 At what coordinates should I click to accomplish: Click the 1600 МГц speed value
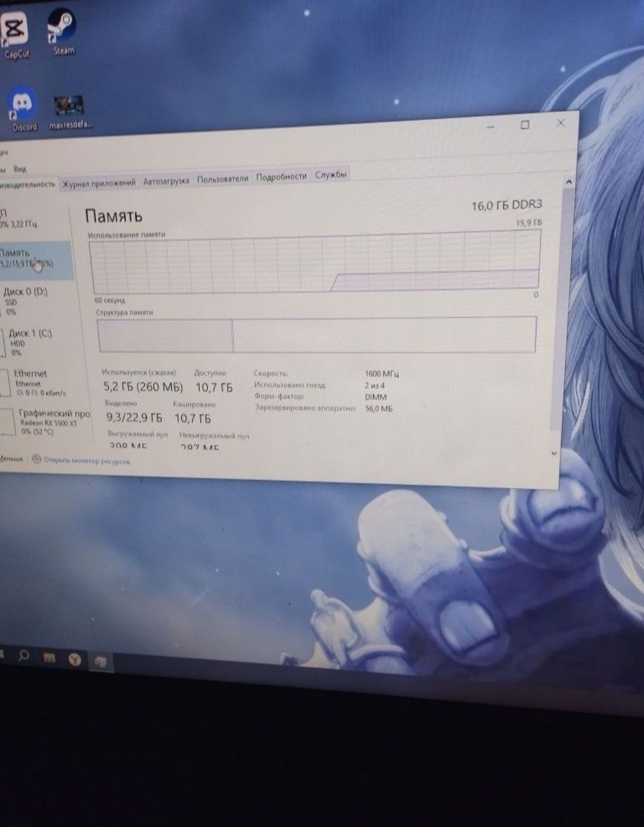[382, 374]
